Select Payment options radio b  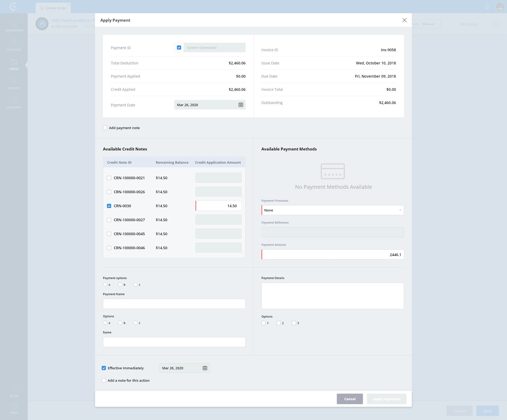(x=120, y=284)
